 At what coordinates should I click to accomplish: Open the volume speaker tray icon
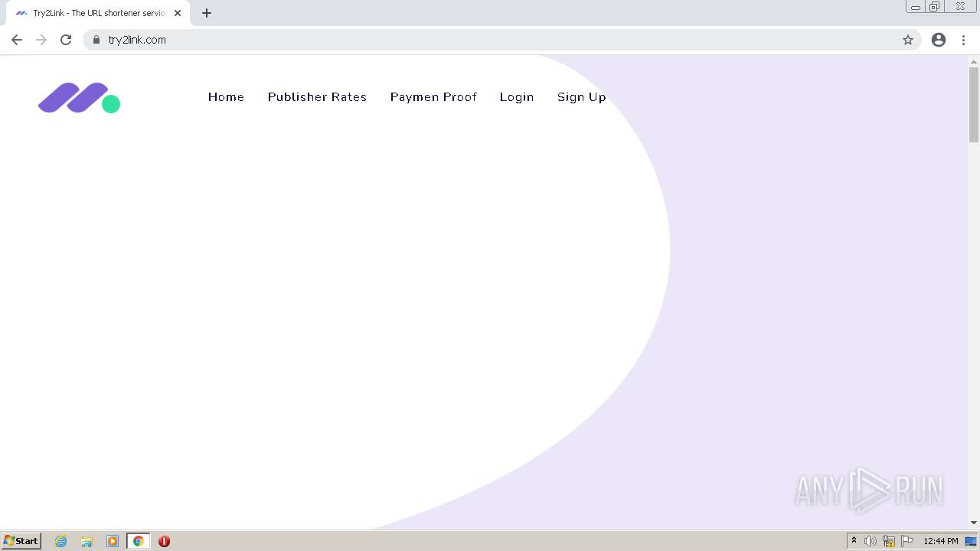871,541
